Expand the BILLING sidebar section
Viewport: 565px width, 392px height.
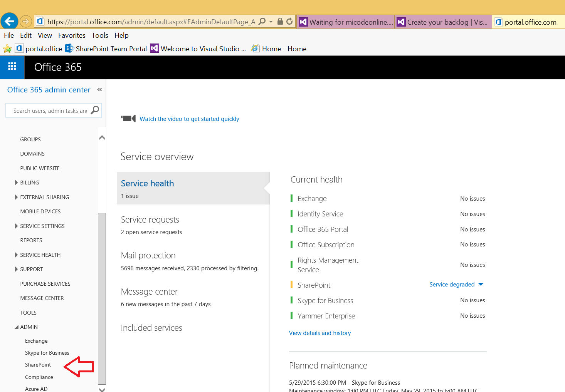click(16, 182)
